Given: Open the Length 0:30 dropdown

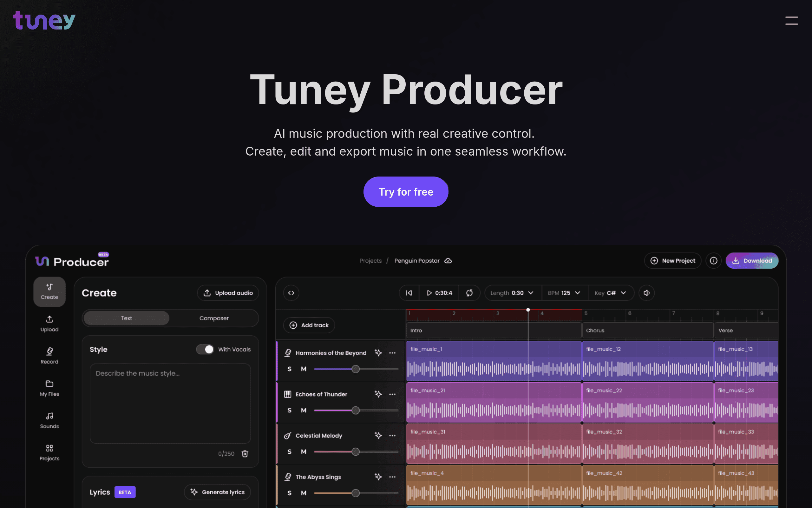Looking at the screenshot, I should point(512,293).
